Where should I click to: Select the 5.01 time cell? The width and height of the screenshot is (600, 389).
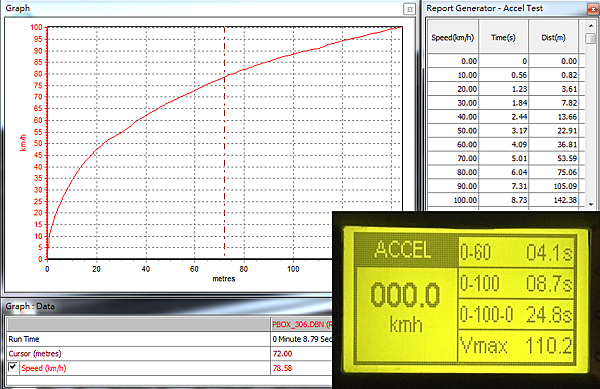click(x=503, y=158)
